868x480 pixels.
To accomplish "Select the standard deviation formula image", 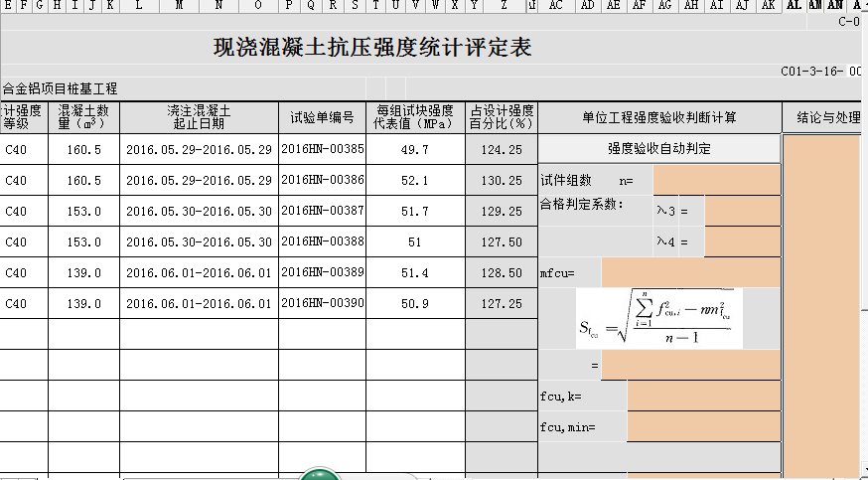I will pyautogui.click(x=658, y=320).
